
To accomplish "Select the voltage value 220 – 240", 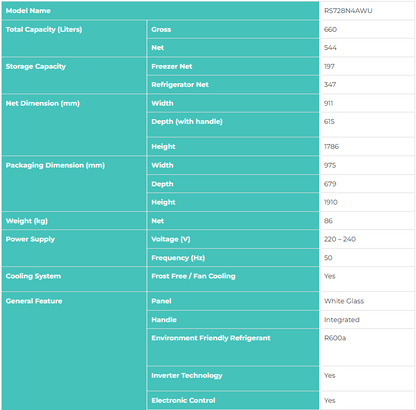I will [x=340, y=239].
